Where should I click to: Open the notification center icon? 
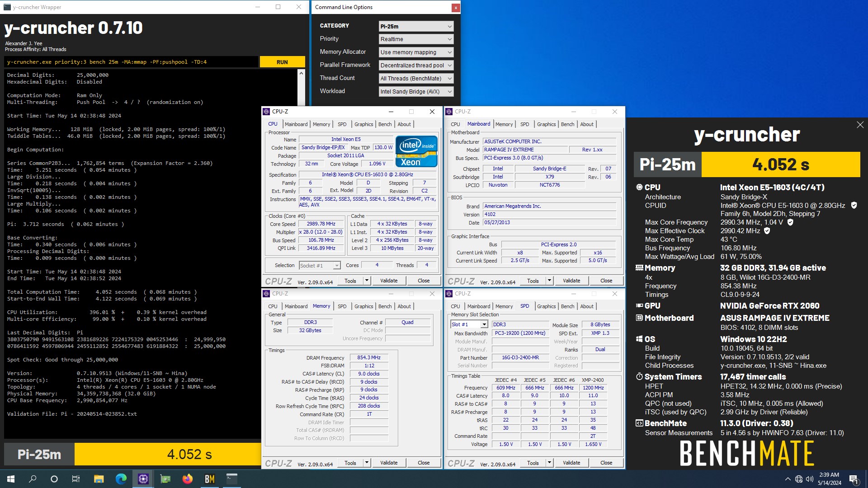(854, 479)
